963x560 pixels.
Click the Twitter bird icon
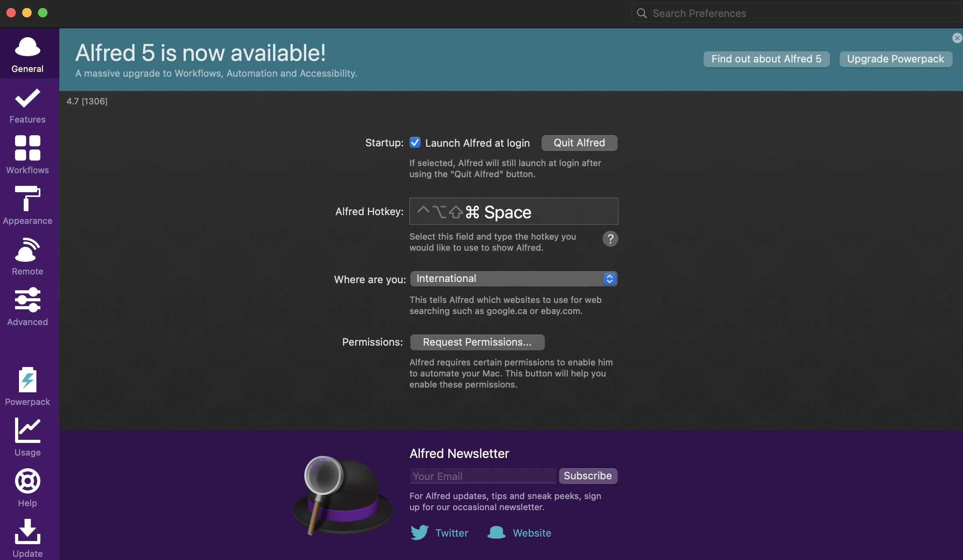(419, 532)
